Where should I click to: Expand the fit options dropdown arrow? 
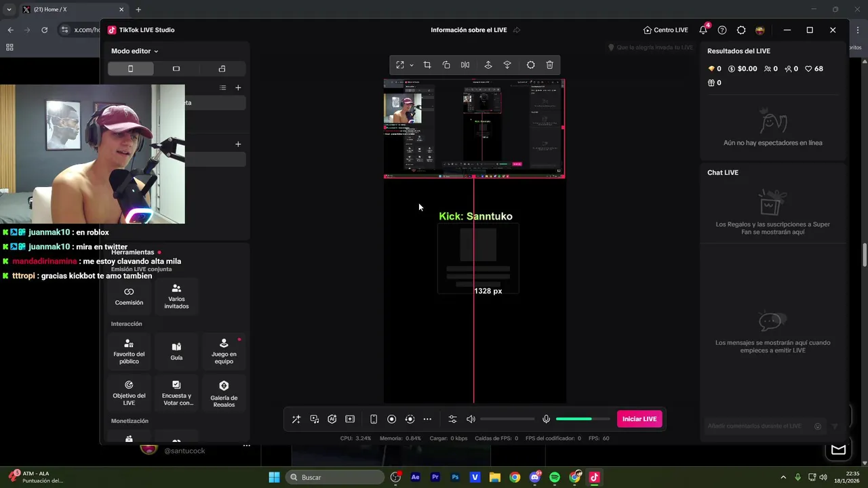coord(411,65)
